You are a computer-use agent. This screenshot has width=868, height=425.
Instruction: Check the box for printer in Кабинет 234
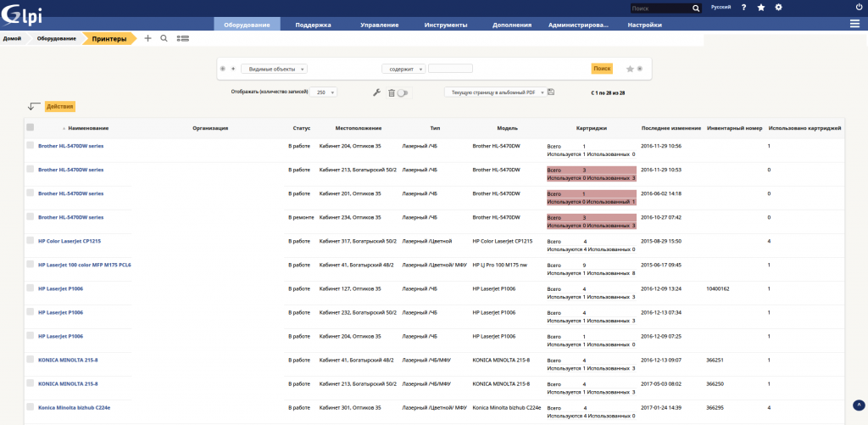point(30,216)
